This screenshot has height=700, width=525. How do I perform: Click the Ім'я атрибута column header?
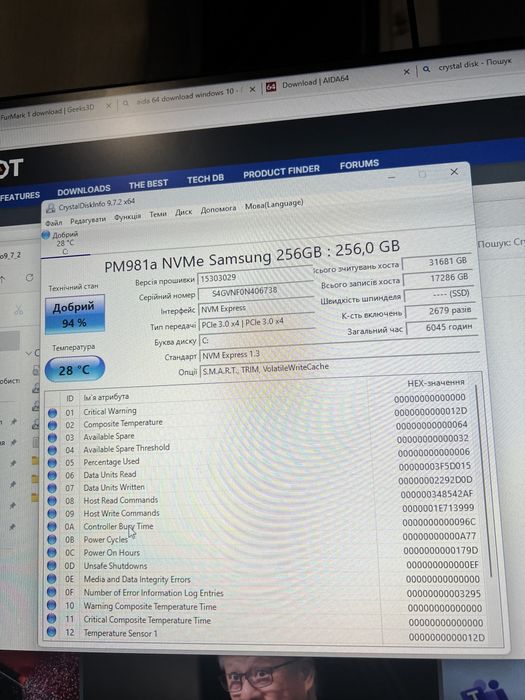pyautogui.click(x=106, y=397)
